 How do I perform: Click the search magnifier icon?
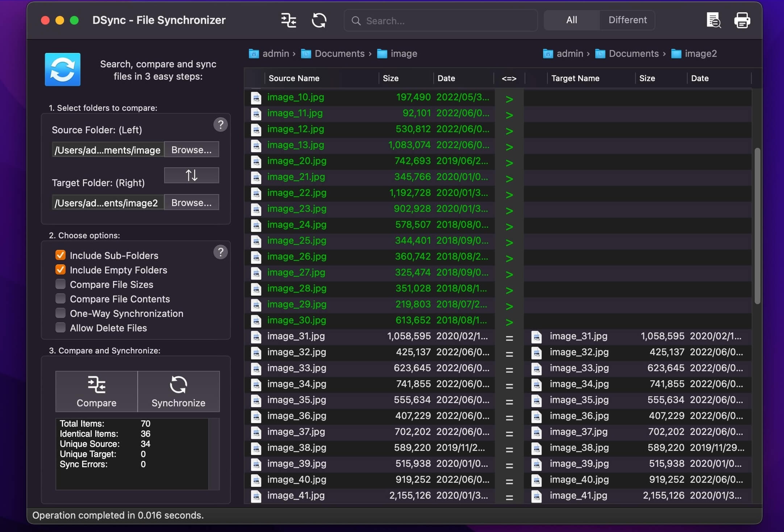coord(356,21)
